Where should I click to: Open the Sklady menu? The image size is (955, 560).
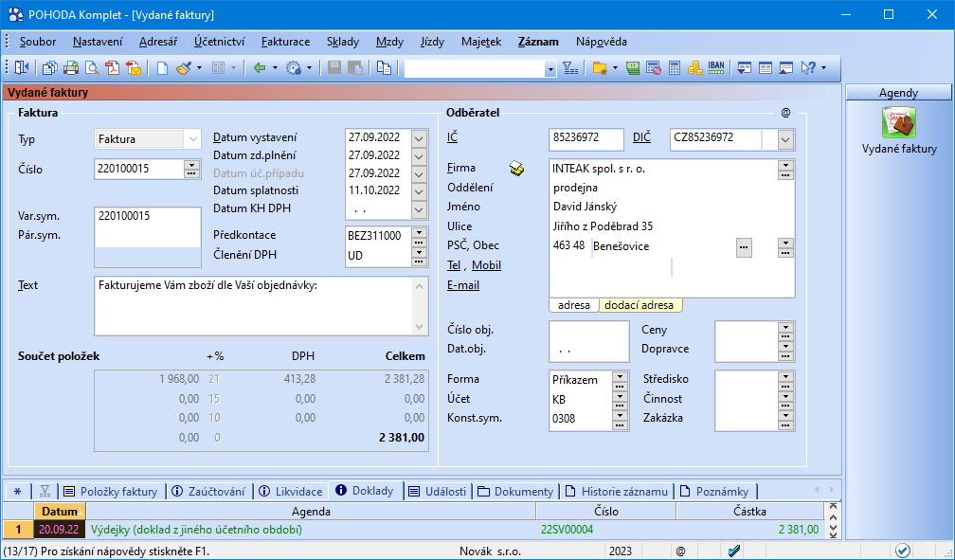tap(343, 42)
